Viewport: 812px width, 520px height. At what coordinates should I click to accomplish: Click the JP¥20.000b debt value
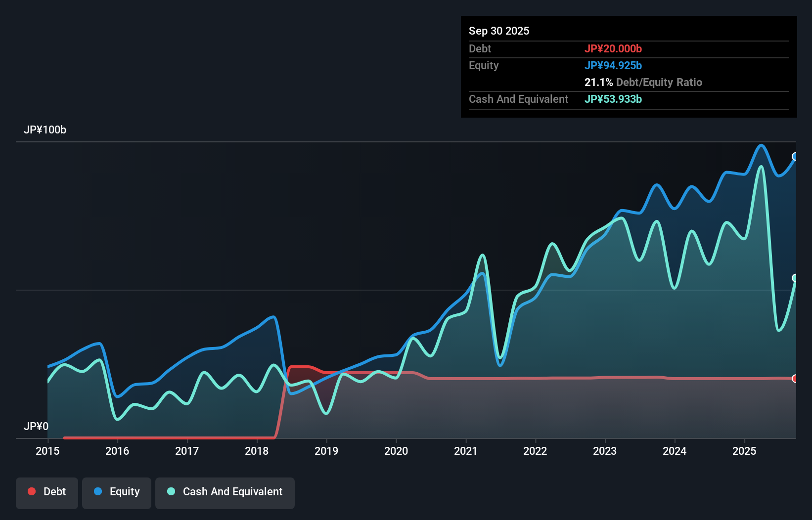tap(613, 48)
